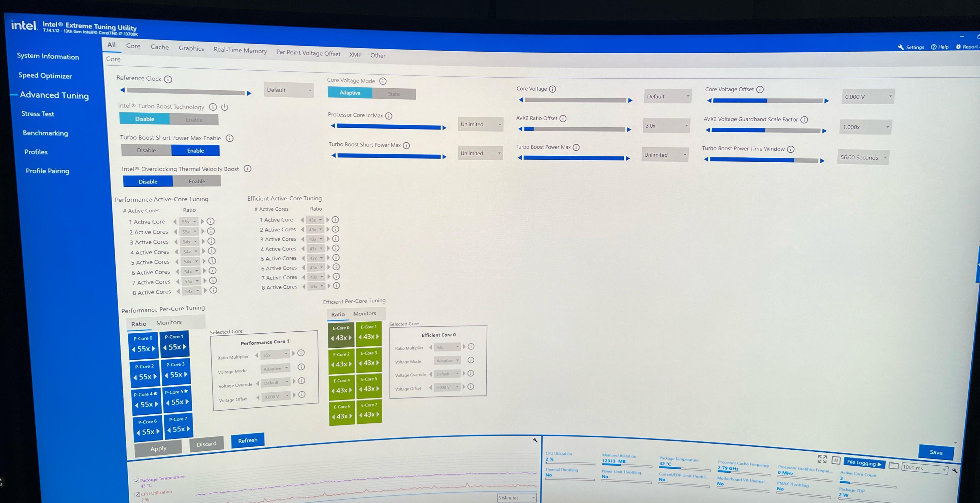
Task: Show info for the Core Voltage slider
Action: (x=553, y=89)
